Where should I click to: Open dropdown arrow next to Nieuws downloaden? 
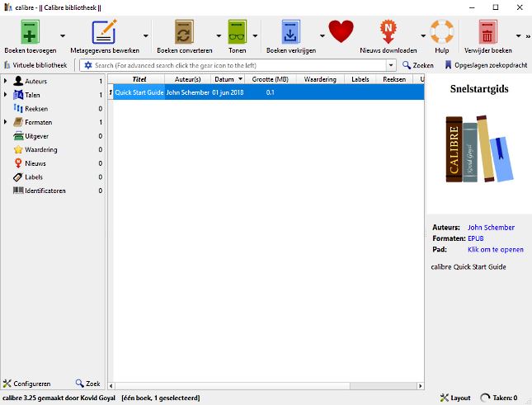(x=423, y=35)
